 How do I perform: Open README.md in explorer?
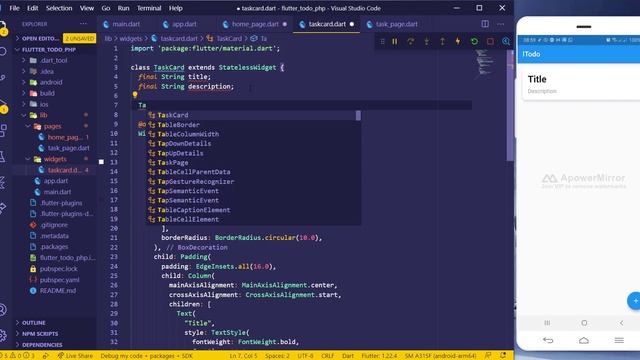pyautogui.click(x=58, y=291)
